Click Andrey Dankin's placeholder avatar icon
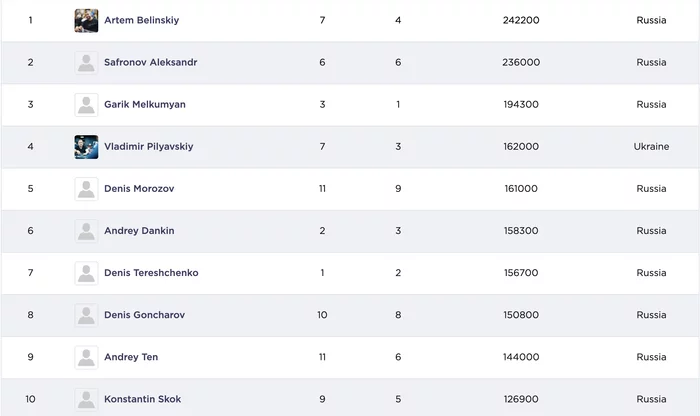 [86, 231]
